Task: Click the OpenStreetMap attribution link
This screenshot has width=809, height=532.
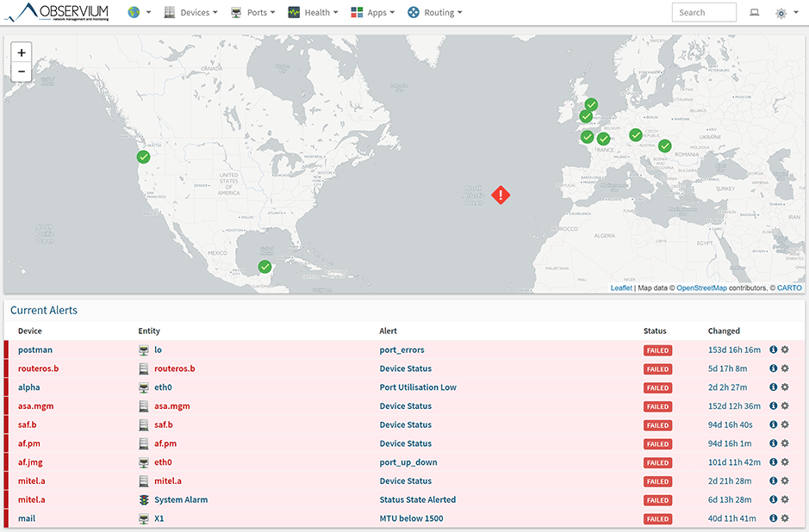Action: coord(701,288)
